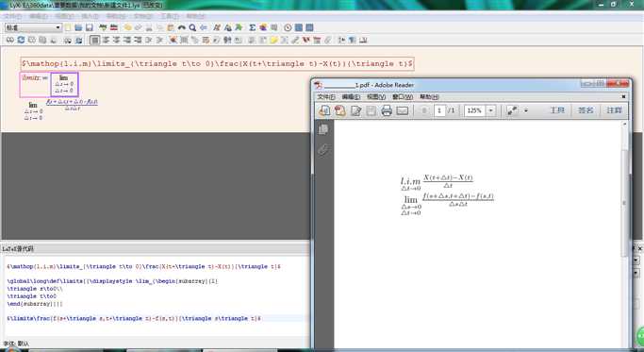Open the page thumbnails panel in Adobe Reader
The width and height of the screenshot is (644, 352).
click(323, 129)
